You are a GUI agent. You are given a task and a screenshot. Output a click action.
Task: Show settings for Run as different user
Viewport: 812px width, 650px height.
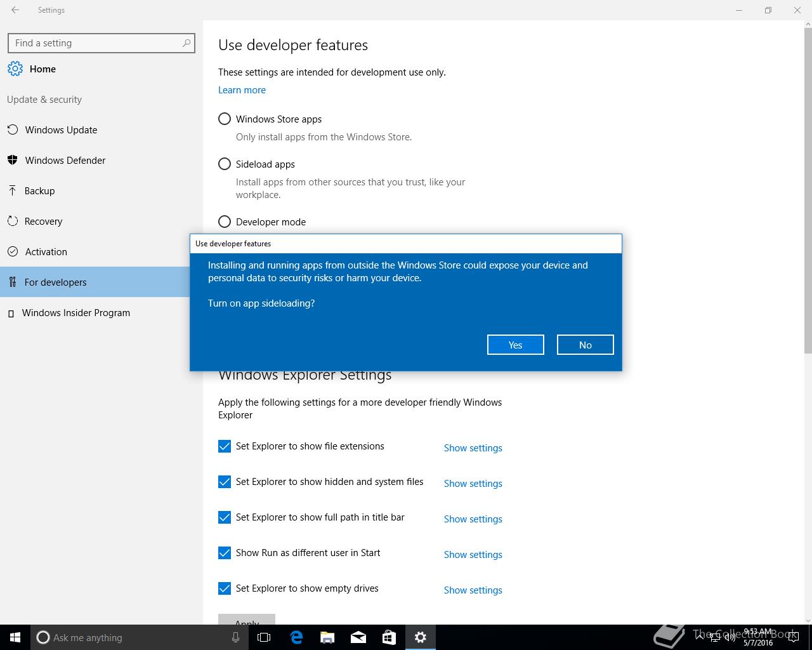pyautogui.click(x=473, y=555)
